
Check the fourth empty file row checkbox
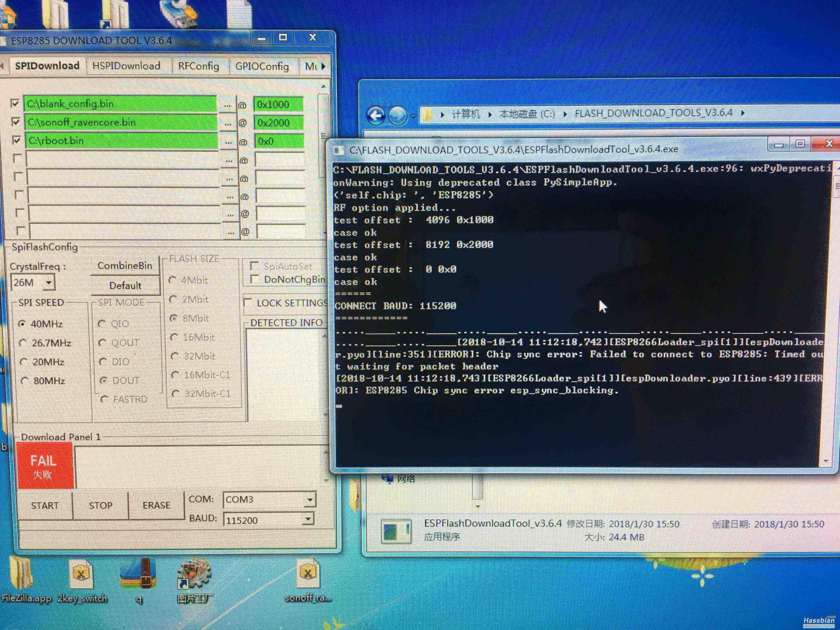(x=17, y=158)
